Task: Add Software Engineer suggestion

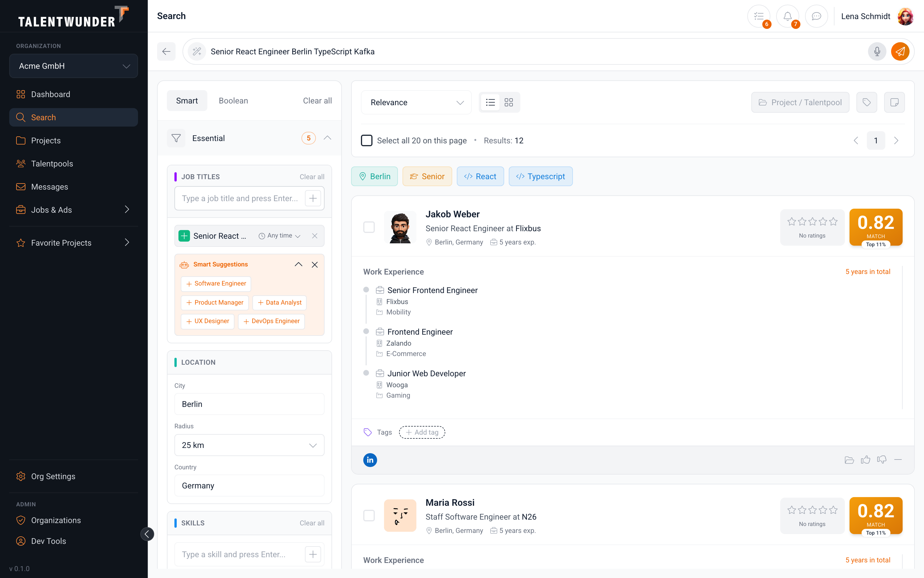Action: pyautogui.click(x=216, y=284)
